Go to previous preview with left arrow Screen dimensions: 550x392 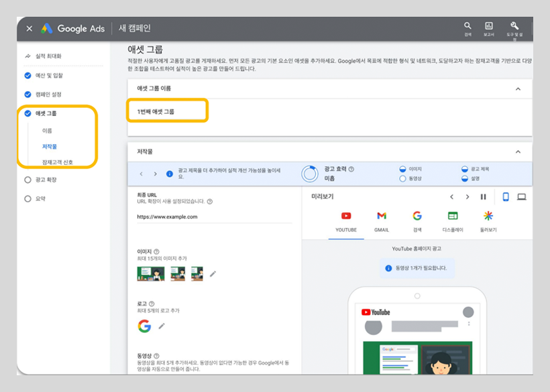(x=452, y=197)
